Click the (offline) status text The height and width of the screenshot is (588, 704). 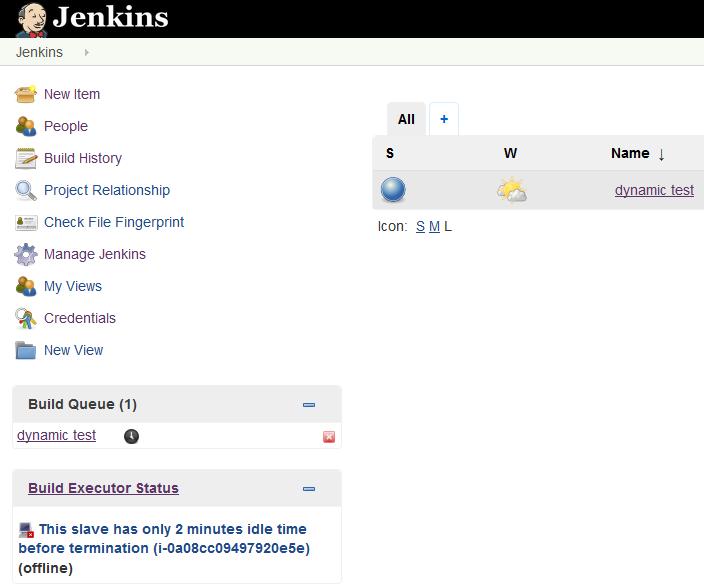tap(45, 568)
